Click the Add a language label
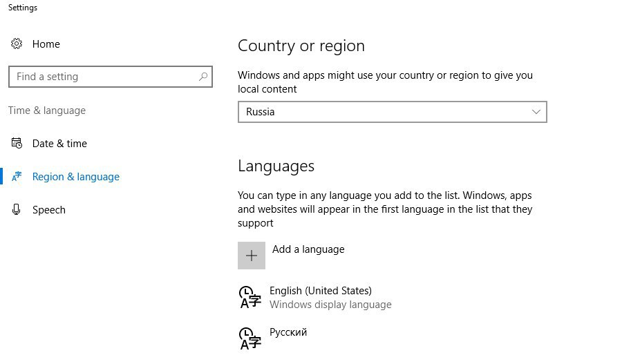640x364 pixels. coord(308,249)
